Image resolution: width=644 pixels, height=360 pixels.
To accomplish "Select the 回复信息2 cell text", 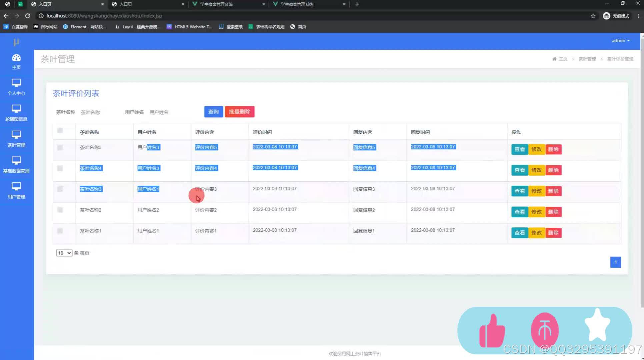I will coord(364,210).
